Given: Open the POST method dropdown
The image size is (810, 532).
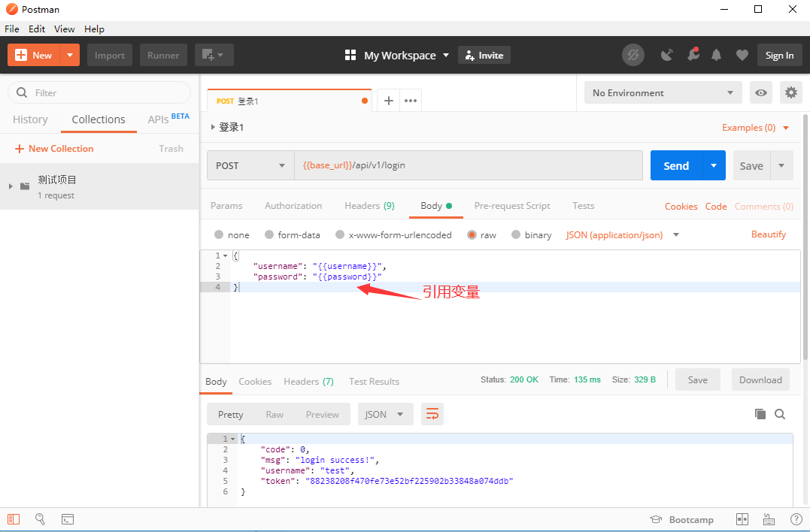Looking at the screenshot, I should [250, 165].
